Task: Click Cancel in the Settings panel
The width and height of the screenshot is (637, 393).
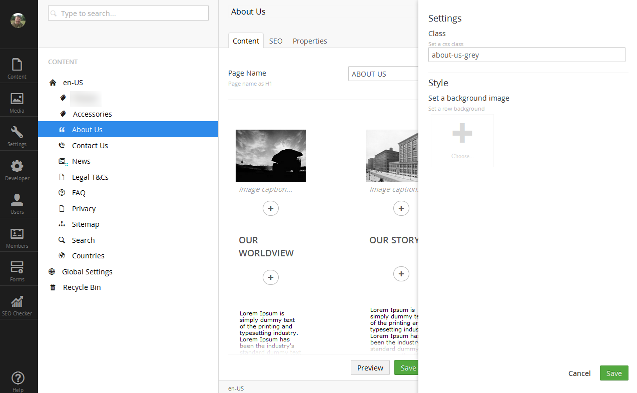Action: pyautogui.click(x=579, y=373)
